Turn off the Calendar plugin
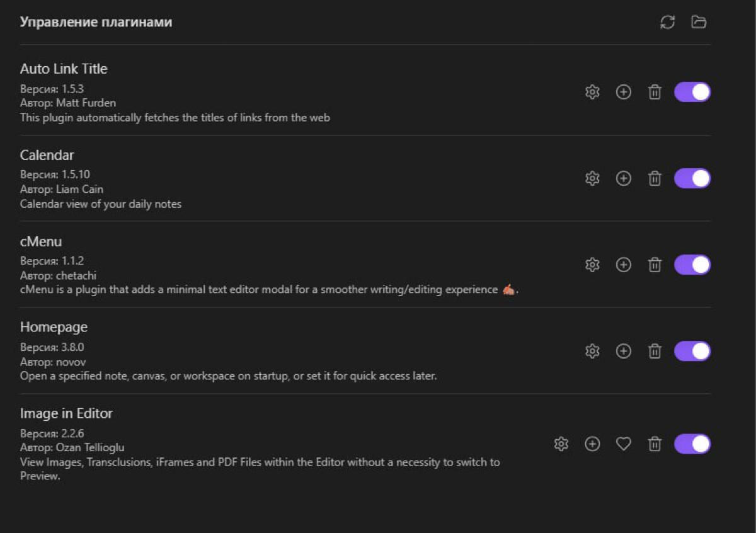This screenshot has height=533, width=756. point(692,179)
